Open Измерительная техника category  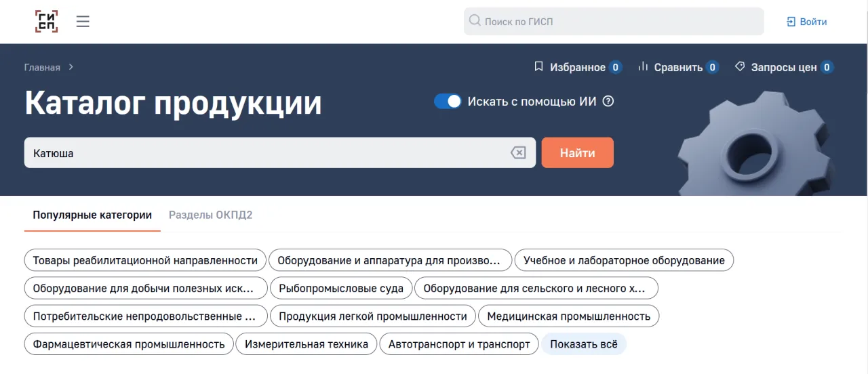307,344
